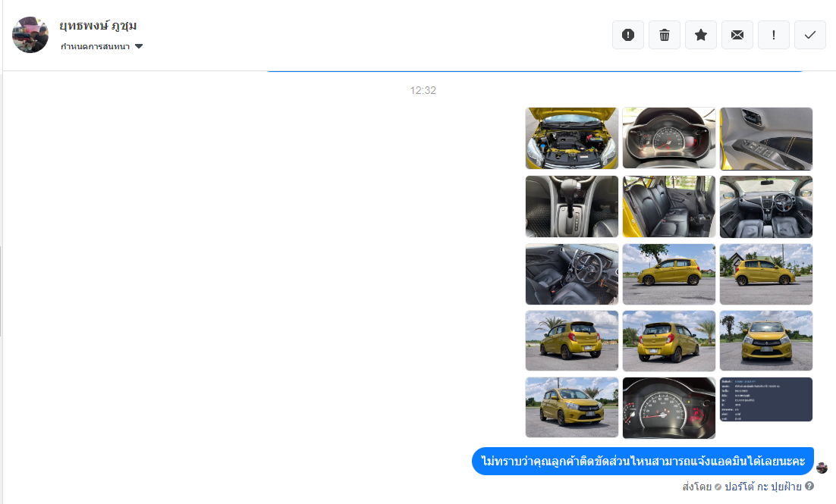
Task: Open the yellow car straight front view photo
Action: pos(766,341)
